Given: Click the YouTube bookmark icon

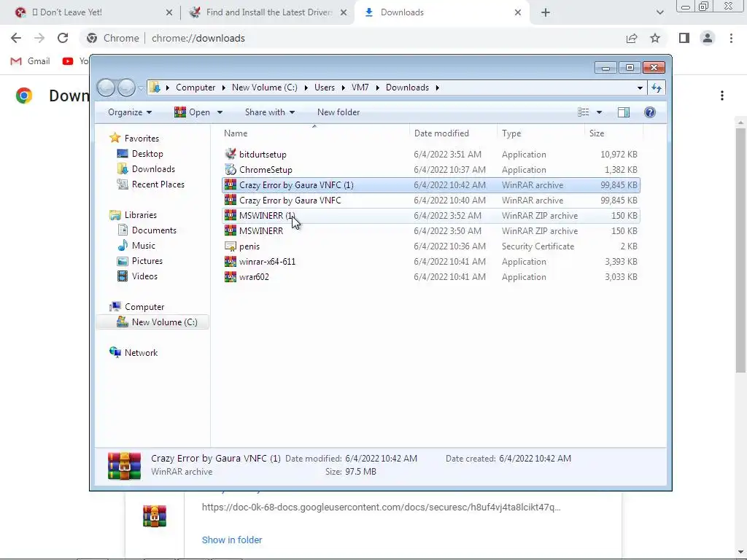Looking at the screenshot, I should pyautogui.click(x=68, y=61).
